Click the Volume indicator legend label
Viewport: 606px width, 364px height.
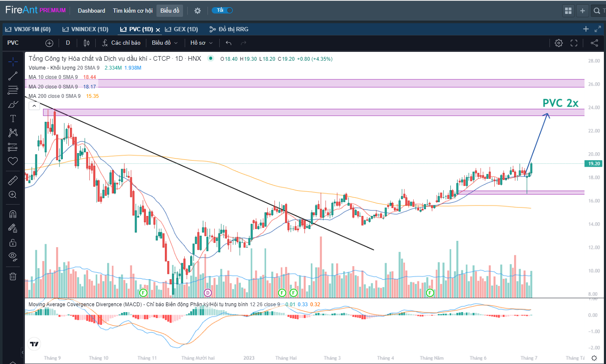pyautogui.click(x=64, y=68)
